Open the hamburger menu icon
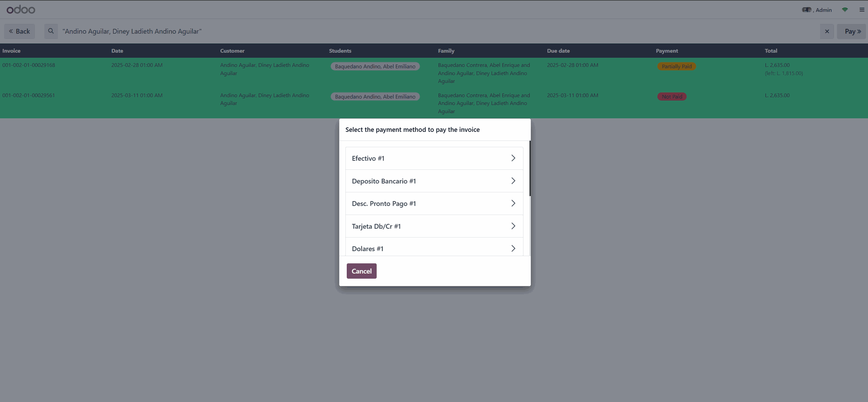This screenshot has width=868, height=402. pyautogui.click(x=862, y=9)
